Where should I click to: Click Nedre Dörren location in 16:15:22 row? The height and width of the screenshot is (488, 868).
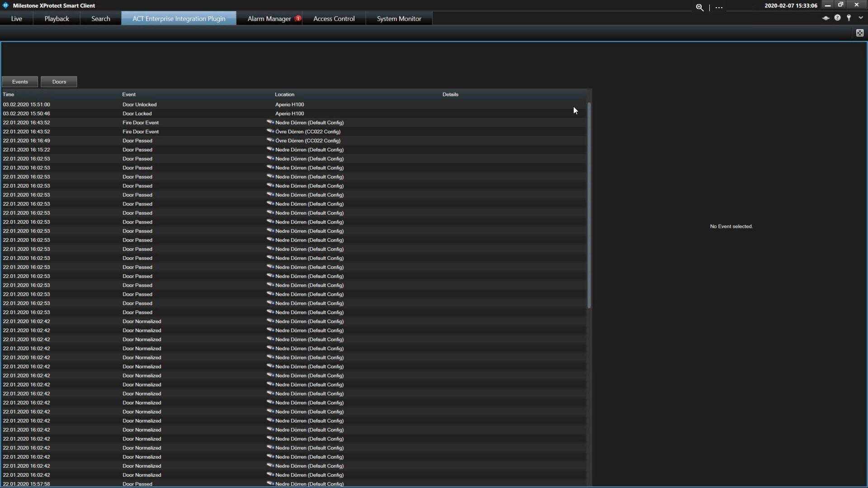coord(310,150)
